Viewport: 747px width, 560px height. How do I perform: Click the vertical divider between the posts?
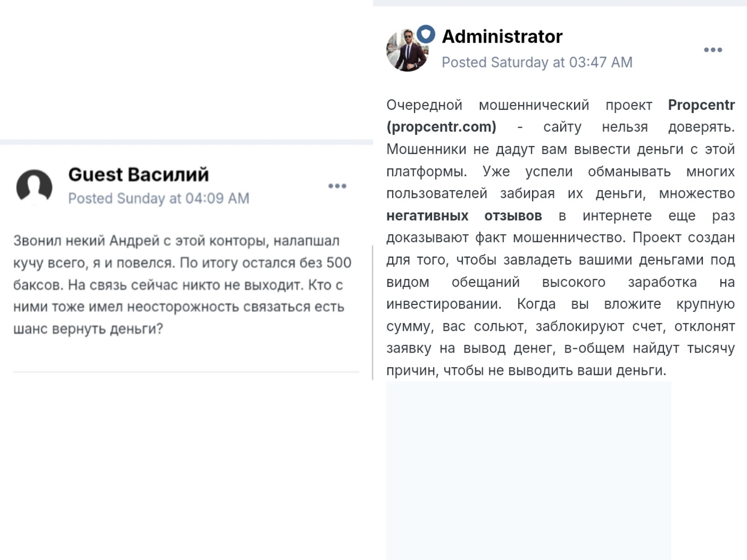[373, 313]
